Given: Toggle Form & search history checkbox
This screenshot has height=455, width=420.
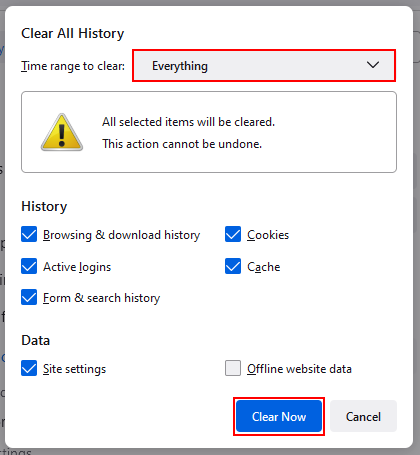Looking at the screenshot, I should point(29,297).
